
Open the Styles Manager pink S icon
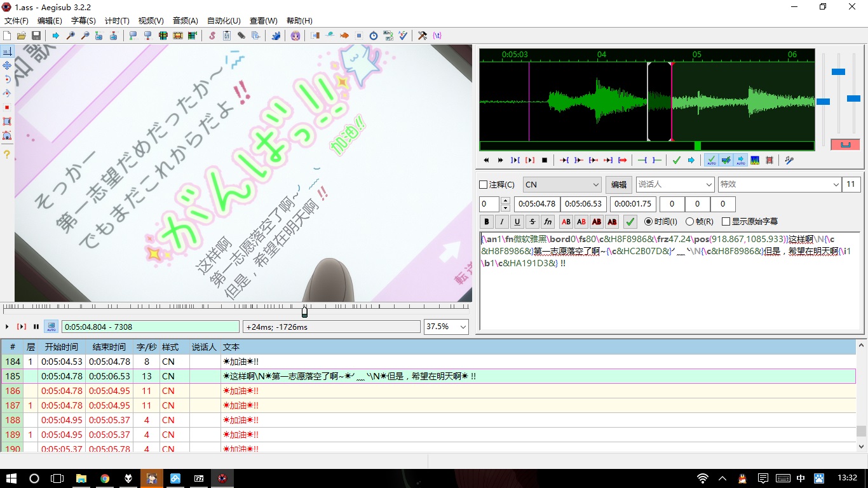[212, 36]
